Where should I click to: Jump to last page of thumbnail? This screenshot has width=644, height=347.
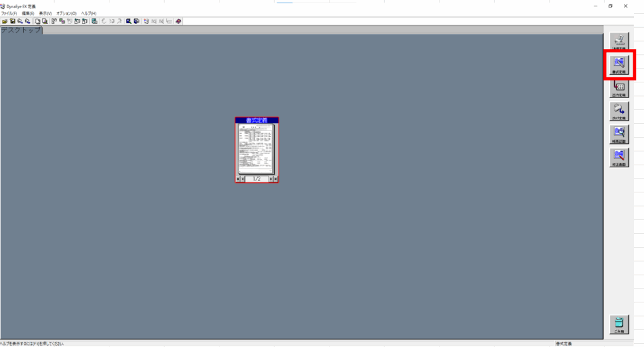(x=275, y=179)
